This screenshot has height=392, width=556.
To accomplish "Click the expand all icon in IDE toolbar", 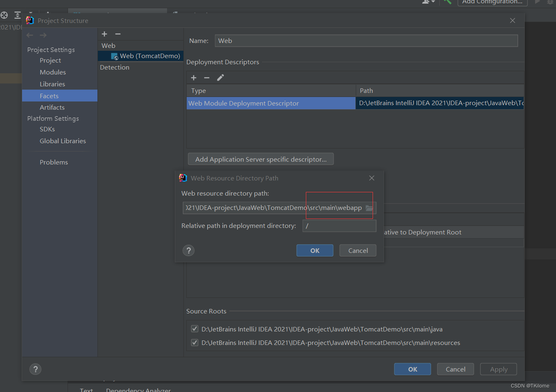I will [18, 15].
